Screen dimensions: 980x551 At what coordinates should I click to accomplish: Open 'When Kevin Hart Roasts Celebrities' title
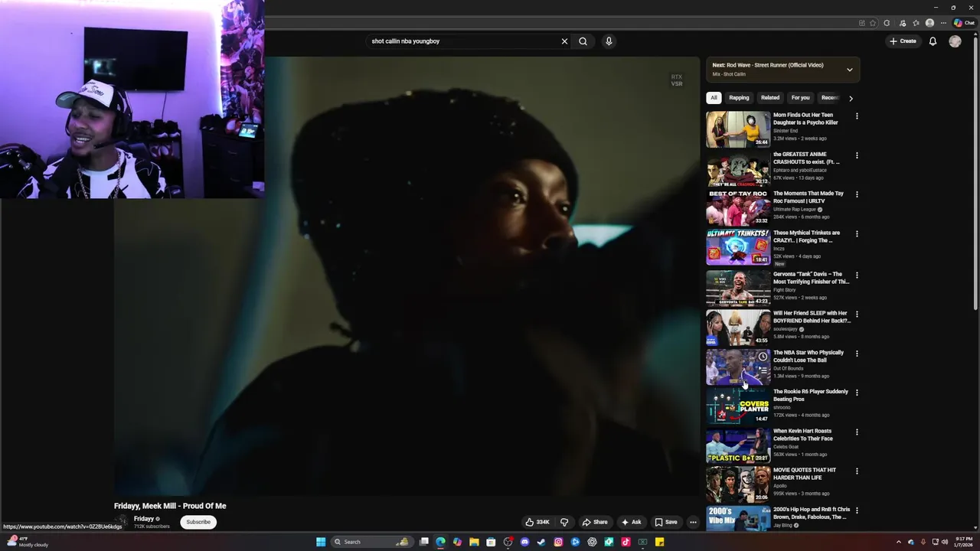click(x=802, y=435)
